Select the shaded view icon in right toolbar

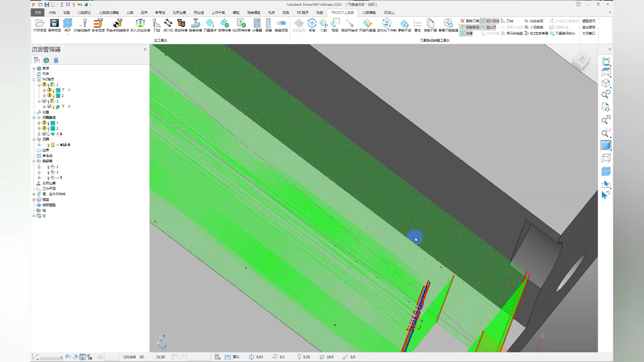pos(606,145)
